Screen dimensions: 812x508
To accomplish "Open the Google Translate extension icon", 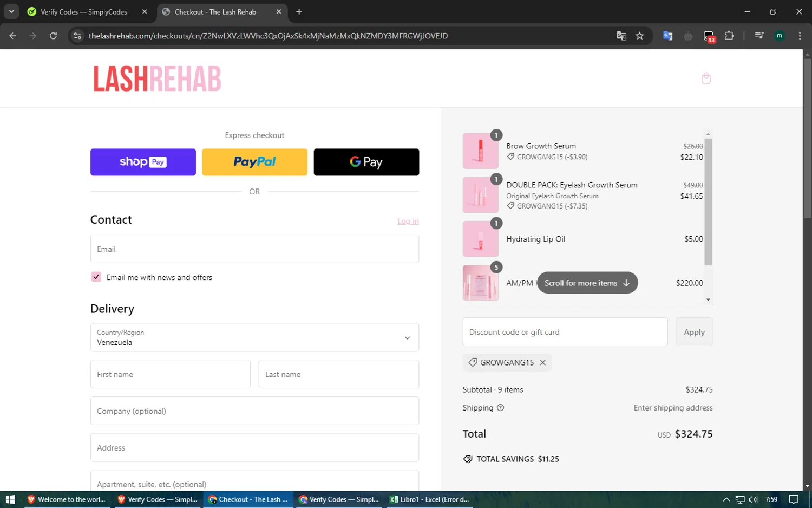I will click(x=667, y=36).
